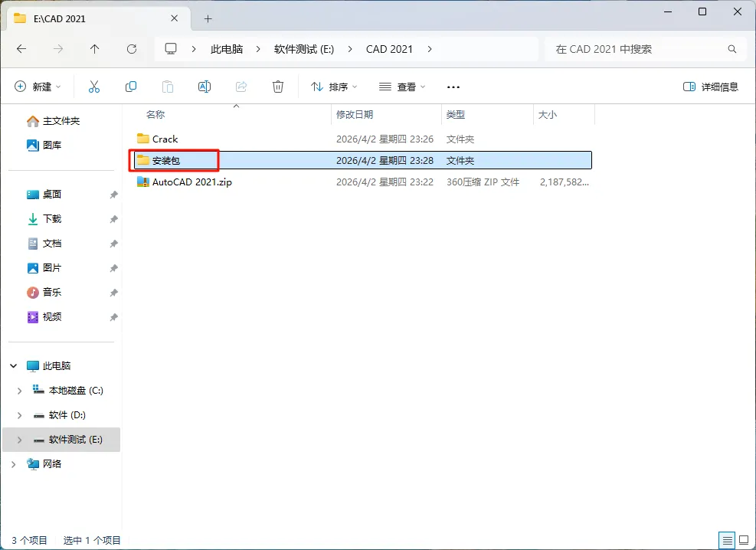Unpin Desktop (桌面) via pin icon
Image resolution: width=756 pixels, height=550 pixels.
click(x=114, y=195)
